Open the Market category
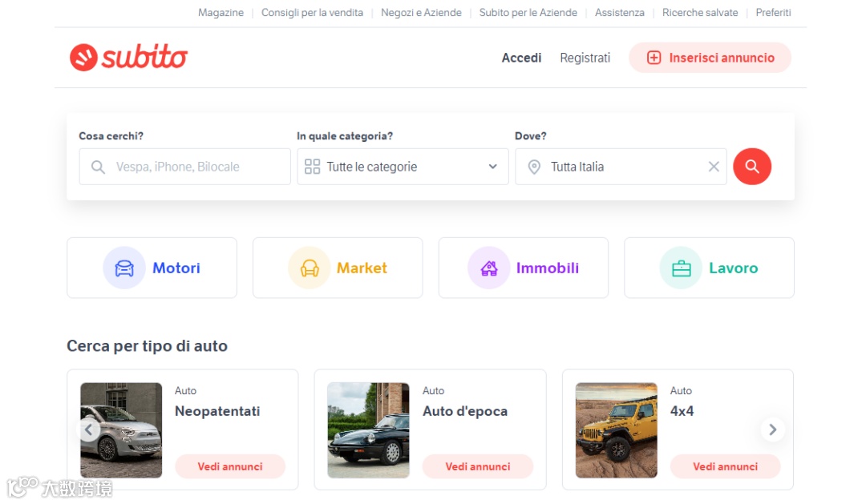The image size is (866, 504). tap(338, 268)
